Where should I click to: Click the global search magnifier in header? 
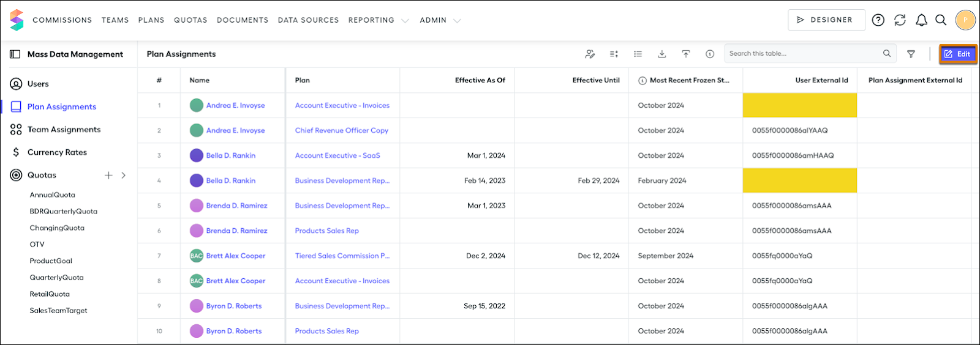[941, 20]
